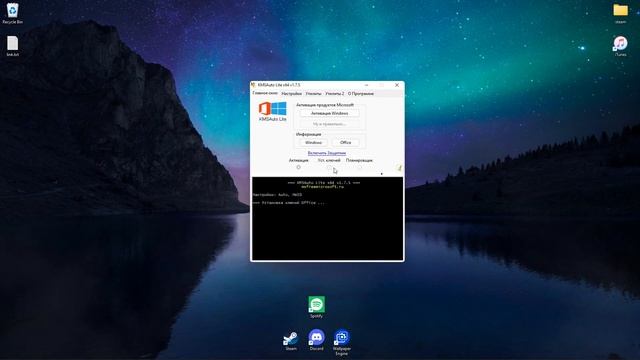
Task: Open the Recycle Bin desktop icon
Action: pos(12,13)
